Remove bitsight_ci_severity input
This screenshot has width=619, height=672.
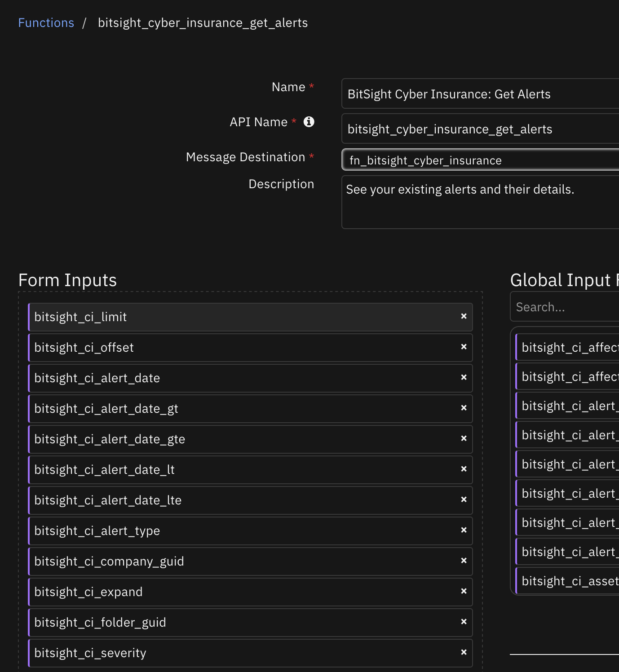click(x=464, y=652)
